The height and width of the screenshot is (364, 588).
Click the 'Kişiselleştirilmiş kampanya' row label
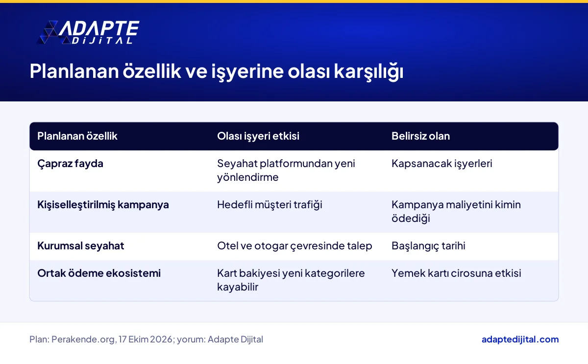103,205
